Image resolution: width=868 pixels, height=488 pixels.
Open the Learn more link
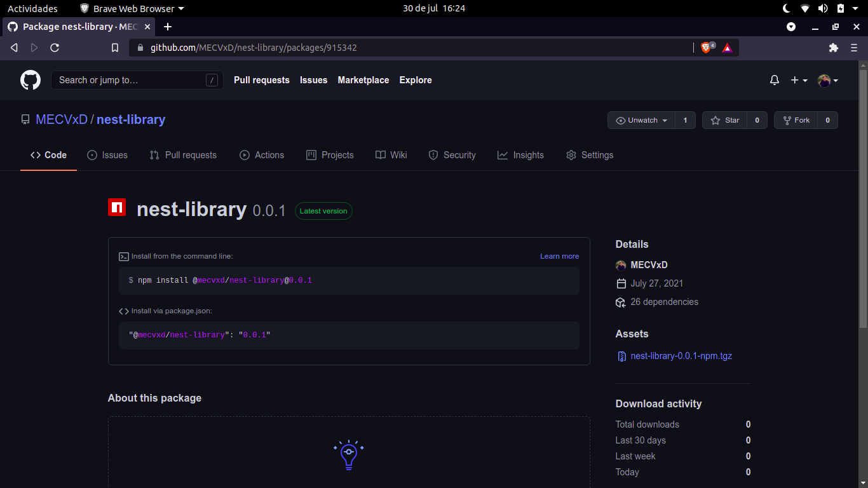tap(559, 256)
